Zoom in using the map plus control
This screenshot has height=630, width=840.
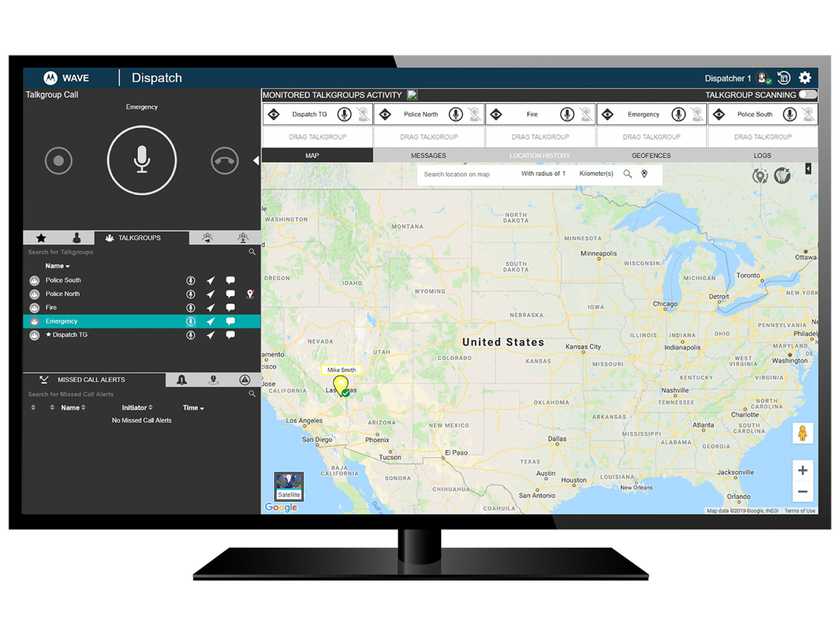coord(803,470)
